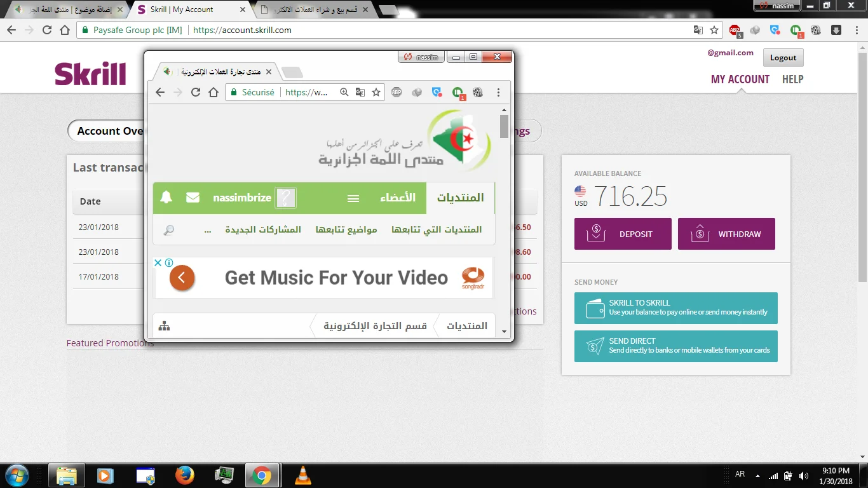Click the popup window's vertical scrollbar thumb
This screenshot has width=868, height=488.
pos(504,126)
